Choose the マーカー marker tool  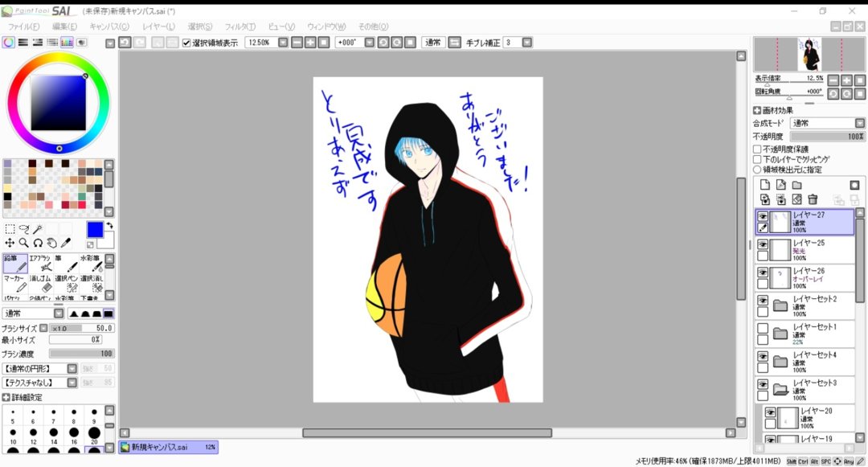(15, 283)
